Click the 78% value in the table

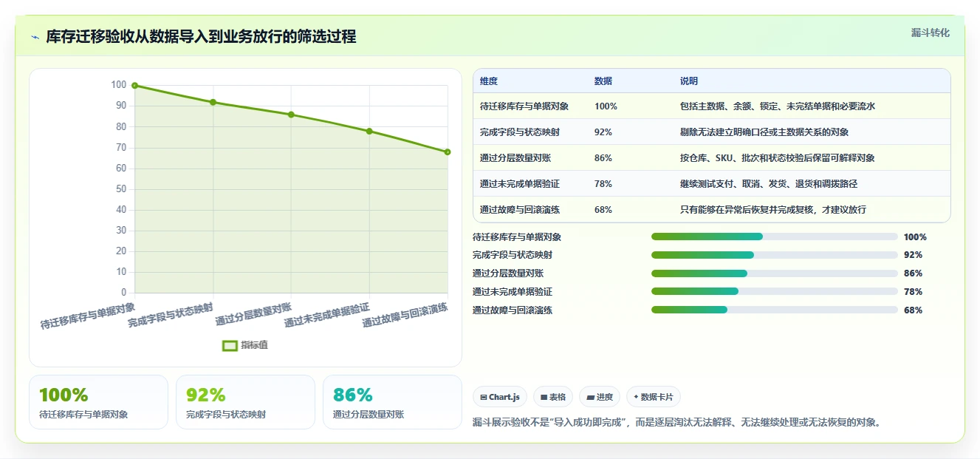(x=603, y=184)
